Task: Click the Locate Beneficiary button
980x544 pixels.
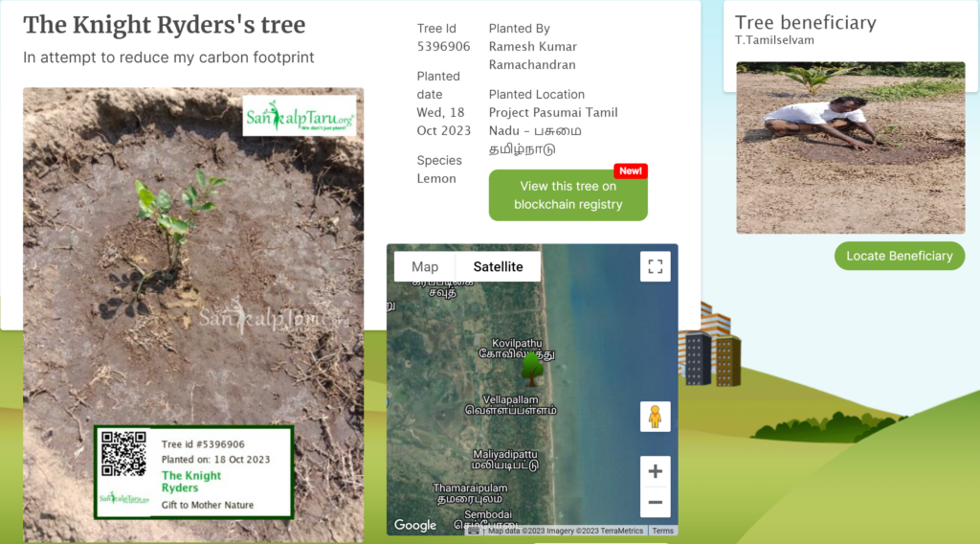Action: [900, 256]
